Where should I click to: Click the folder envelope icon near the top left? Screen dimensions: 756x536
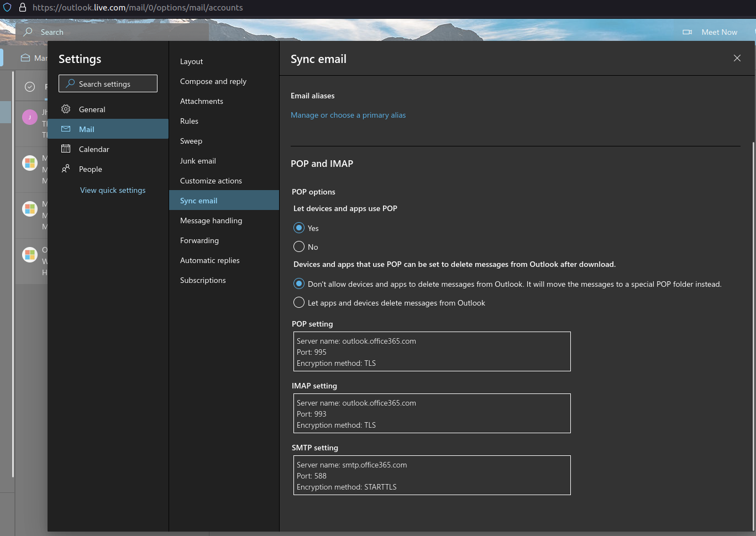pyautogui.click(x=24, y=57)
